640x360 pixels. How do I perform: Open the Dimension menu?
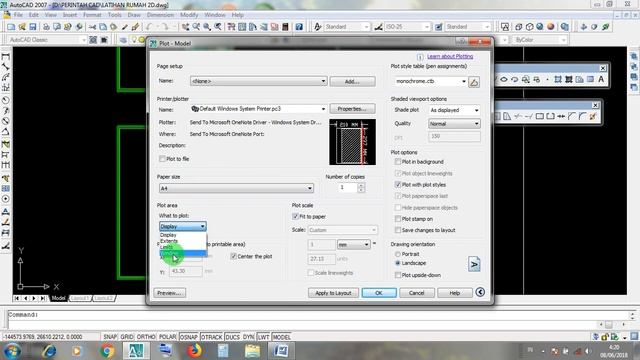pos(160,15)
